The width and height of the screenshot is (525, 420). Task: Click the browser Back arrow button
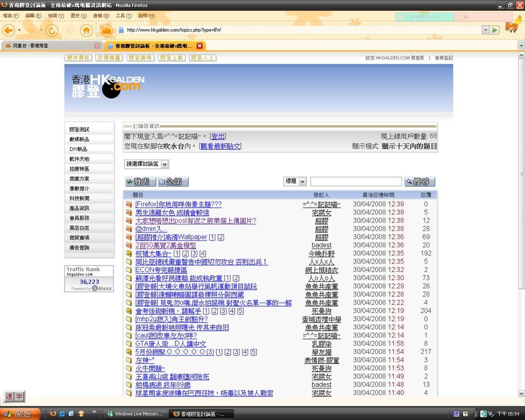8,30
